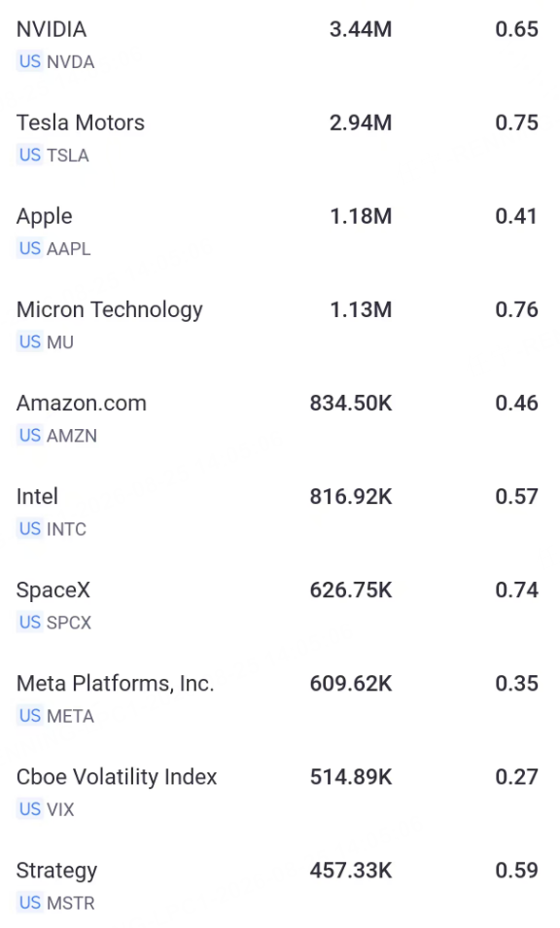Select Tesla Motors from the list
This screenshot has height=928, width=560.
280,138
